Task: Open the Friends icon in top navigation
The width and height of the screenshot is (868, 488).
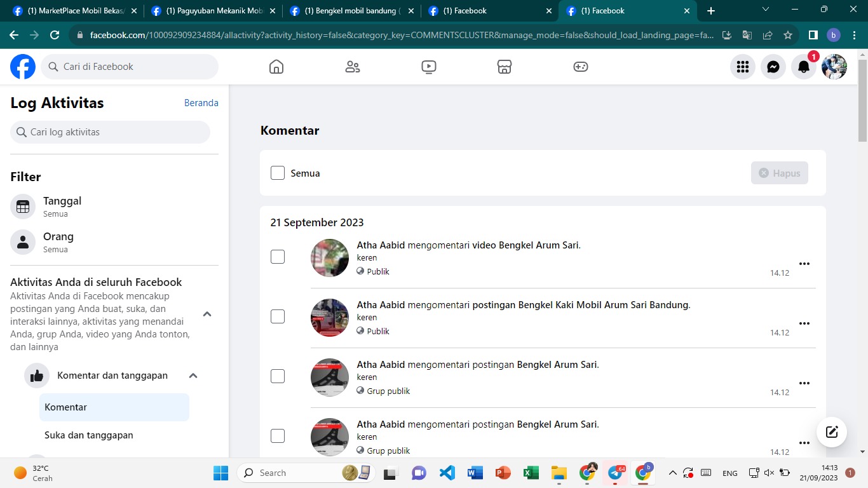Action: click(353, 67)
